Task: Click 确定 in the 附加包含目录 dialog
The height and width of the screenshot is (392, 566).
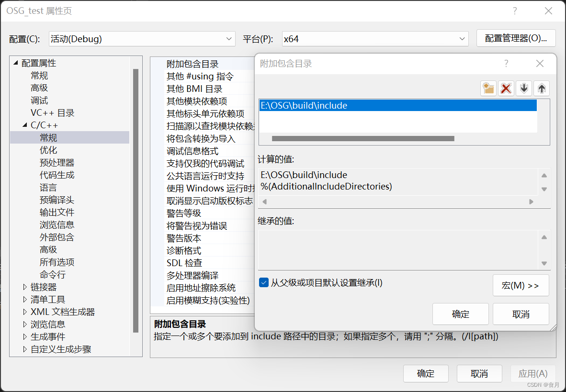Action: click(460, 314)
